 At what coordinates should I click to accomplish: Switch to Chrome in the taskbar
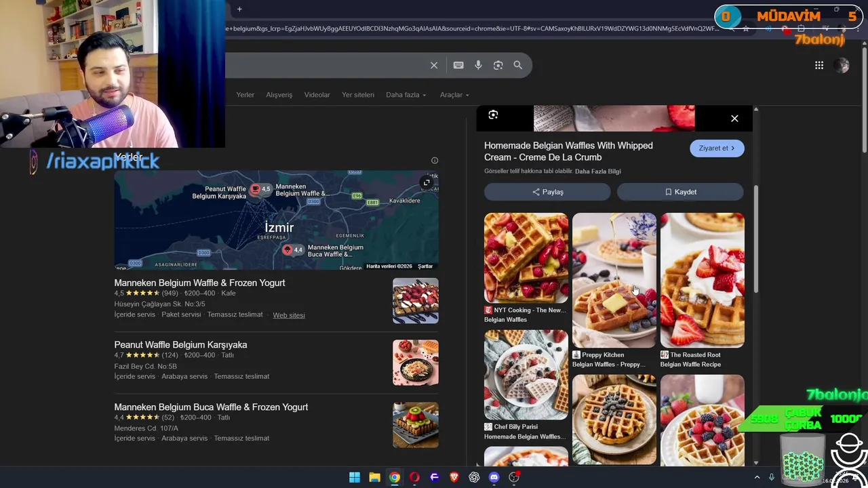coord(395,477)
